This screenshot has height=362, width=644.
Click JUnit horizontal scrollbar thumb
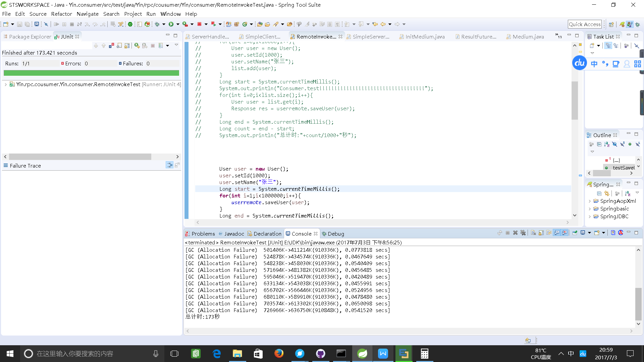(x=80, y=157)
